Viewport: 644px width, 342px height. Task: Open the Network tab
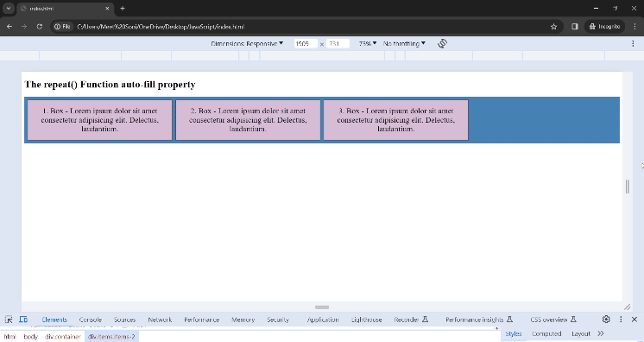pos(160,320)
